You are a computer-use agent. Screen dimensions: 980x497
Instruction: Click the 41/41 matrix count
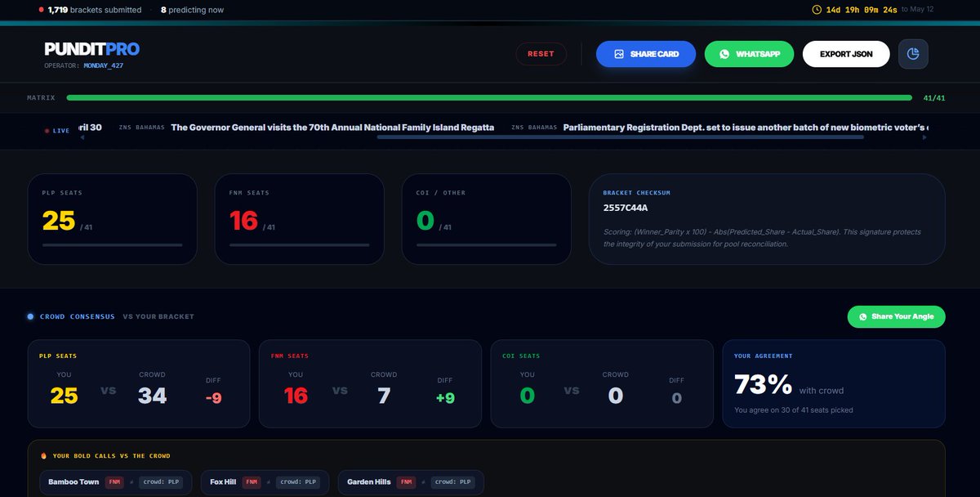[933, 98]
